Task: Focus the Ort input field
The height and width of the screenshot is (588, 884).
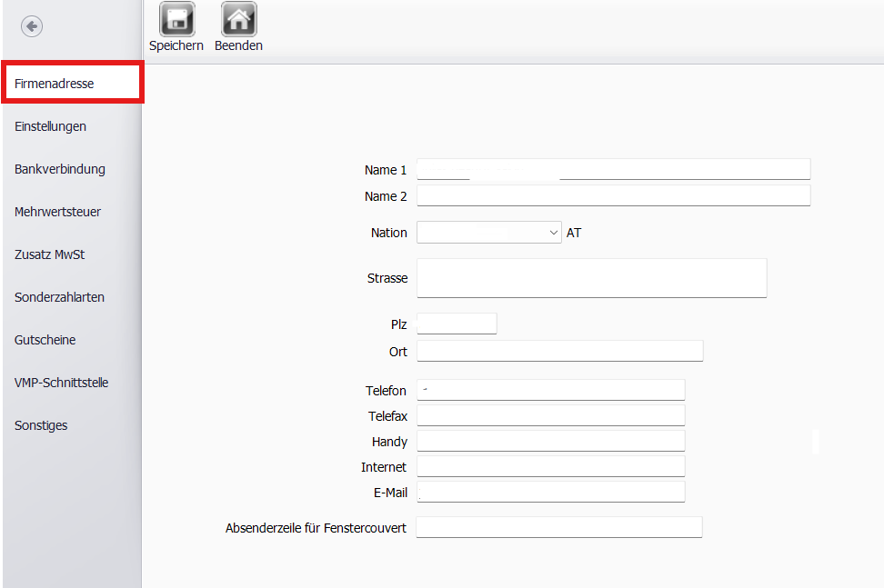Action: click(x=559, y=352)
